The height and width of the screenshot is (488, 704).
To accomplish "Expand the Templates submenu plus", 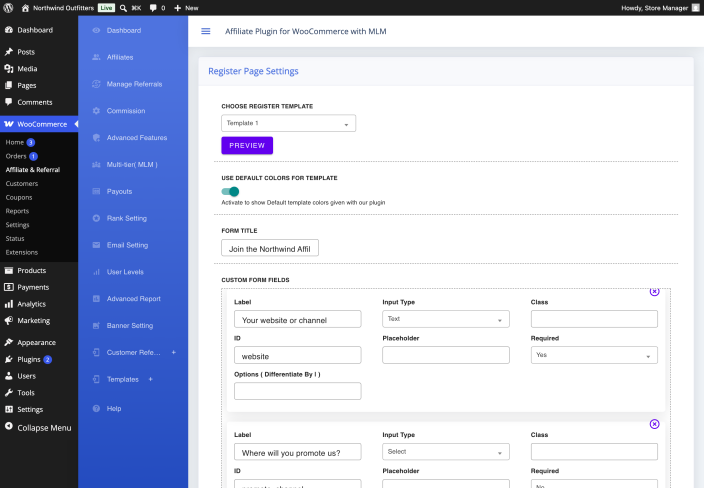I will pyautogui.click(x=150, y=379).
